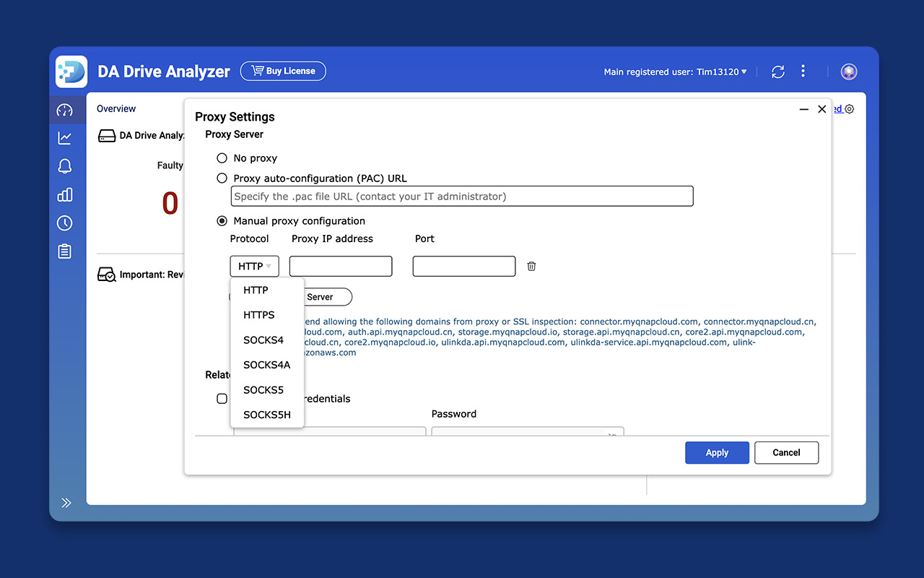The image size is (924, 578).
Task: Tick the checkbox near Related credentials
Action: pos(222,398)
